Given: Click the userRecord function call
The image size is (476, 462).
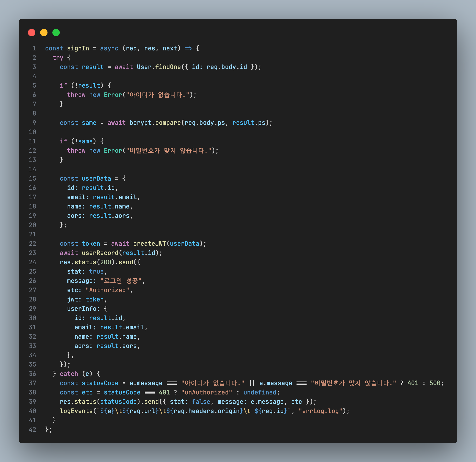Looking at the screenshot, I should coord(100,253).
